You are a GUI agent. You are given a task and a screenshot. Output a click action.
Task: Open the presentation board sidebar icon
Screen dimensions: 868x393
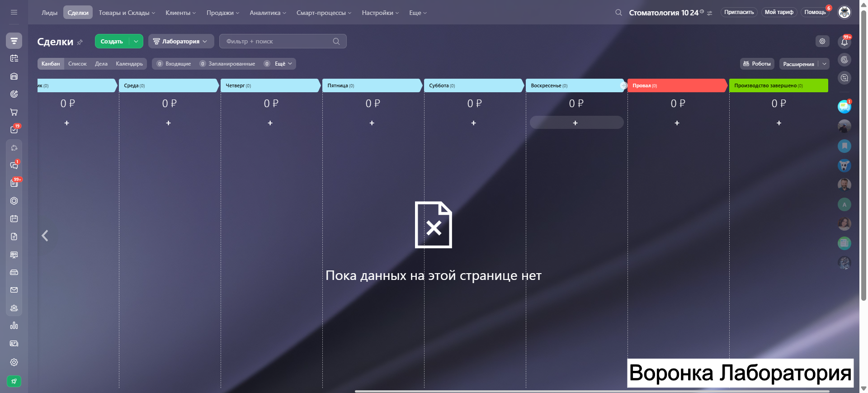coord(14,255)
